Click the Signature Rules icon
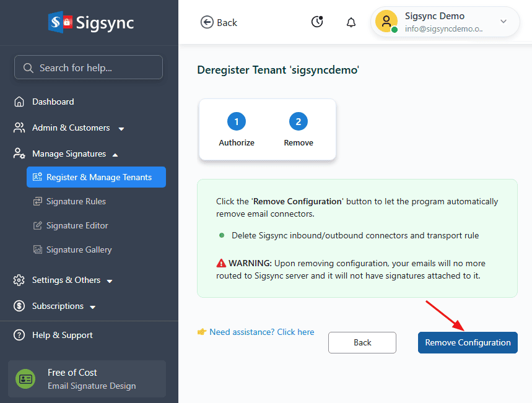The height and width of the screenshot is (403, 532). point(37,201)
